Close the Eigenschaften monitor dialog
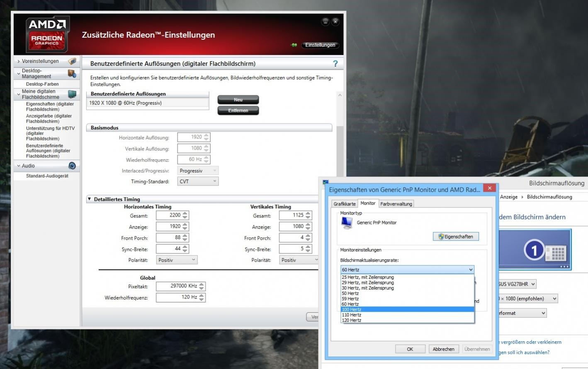 (x=489, y=188)
